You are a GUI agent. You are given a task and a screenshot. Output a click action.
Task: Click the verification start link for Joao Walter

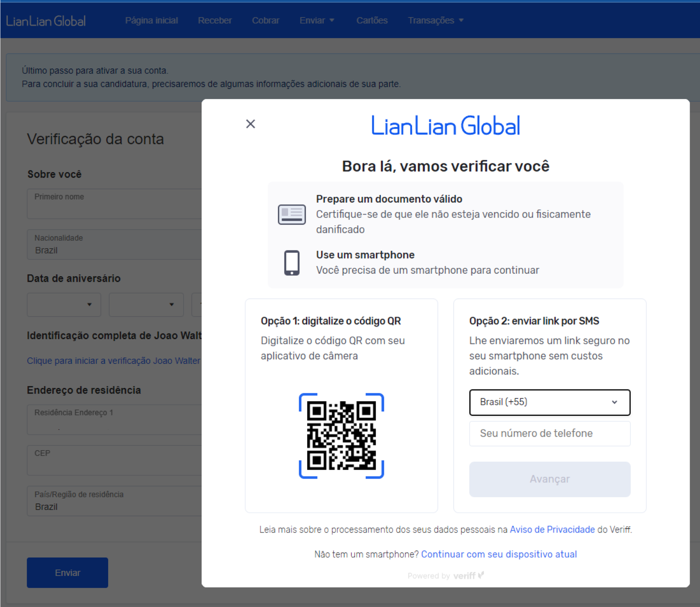pyautogui.click(x=114, y=361)
